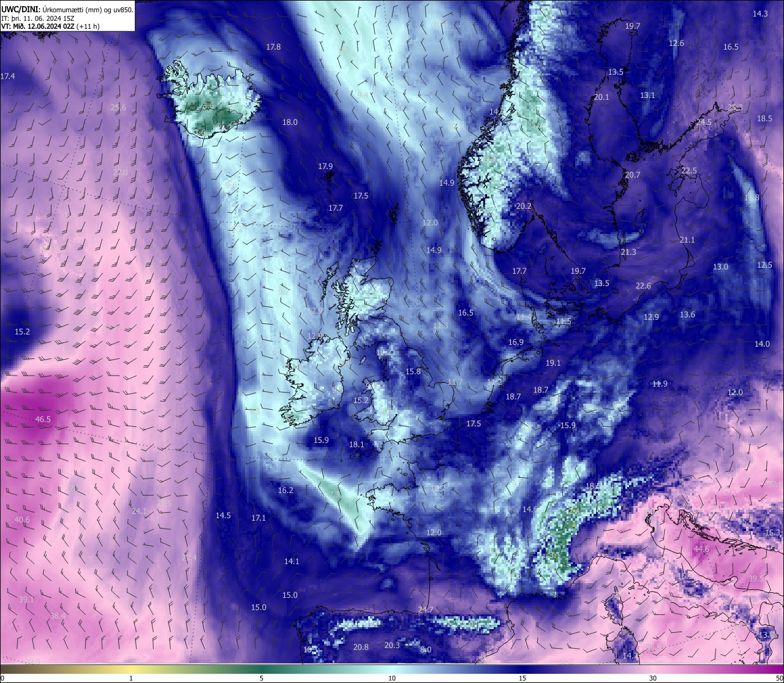Screen dimensions: 784x683
Task: Click the 40.6 value label
Action: pos(22,520)
